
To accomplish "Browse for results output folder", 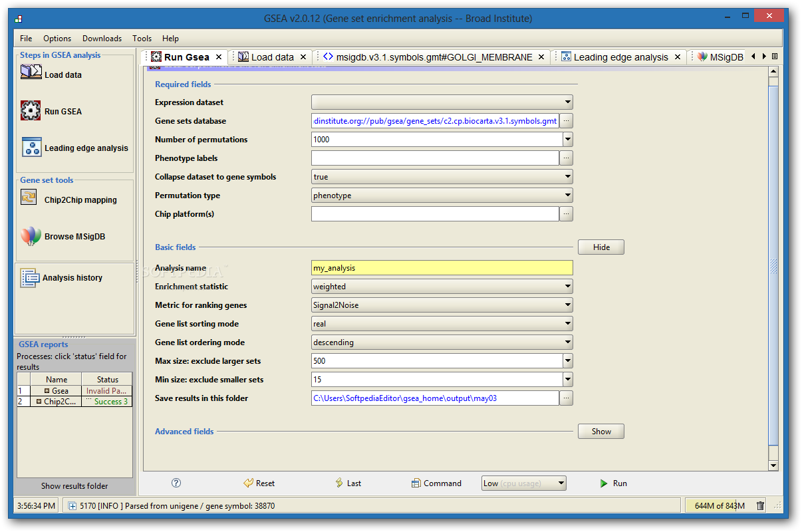I will tap(566, 398).
